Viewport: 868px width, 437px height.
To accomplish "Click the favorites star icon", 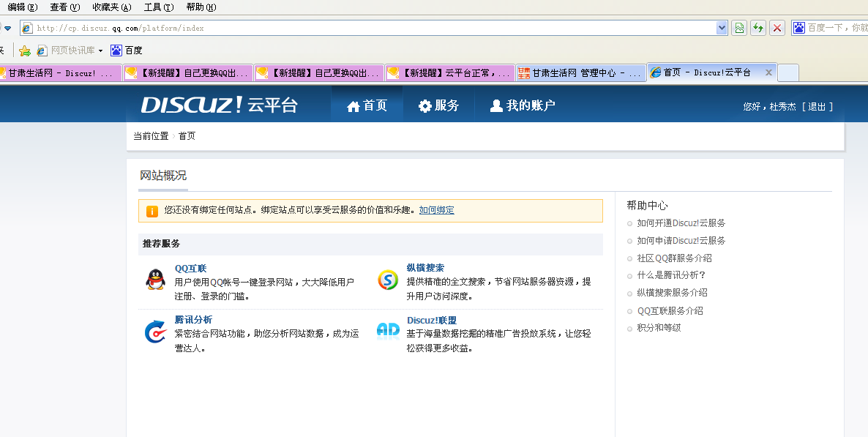I will point(25,51).
